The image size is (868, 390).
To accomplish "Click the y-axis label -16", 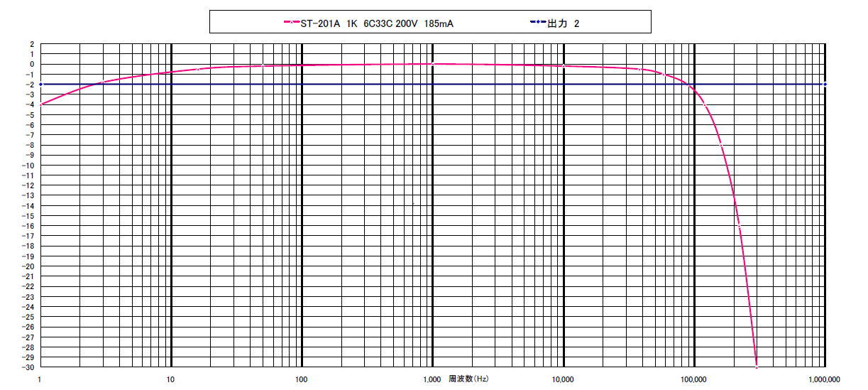I will pos(28,226).
